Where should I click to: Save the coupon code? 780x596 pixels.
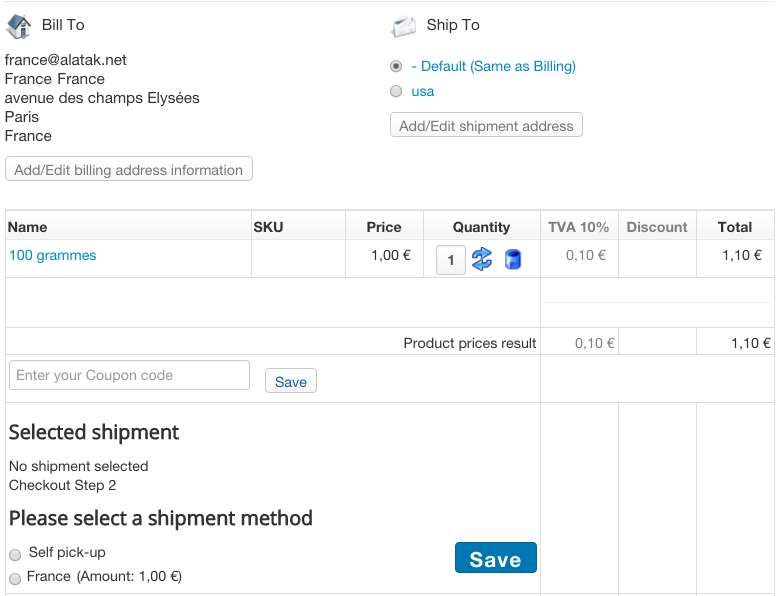point(291,381)
